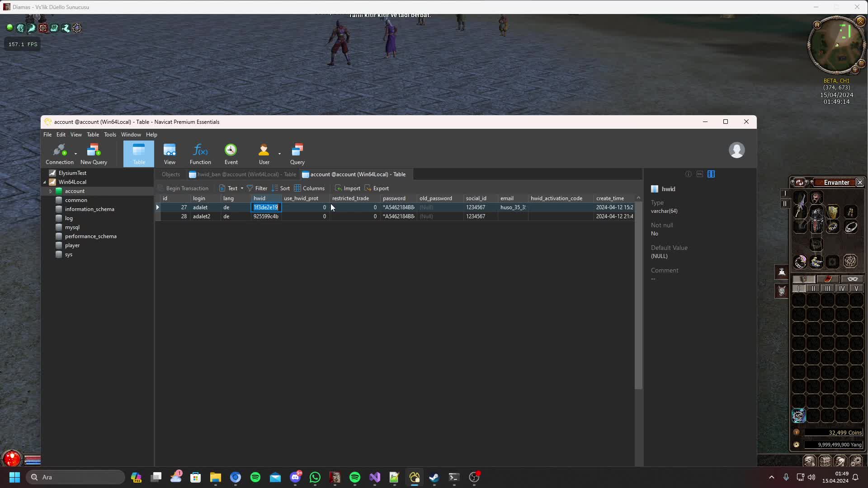The width and height of the screenshot is (868, 488).
Task: Toggle the DDL pane icon
Action: coord(699,174)
